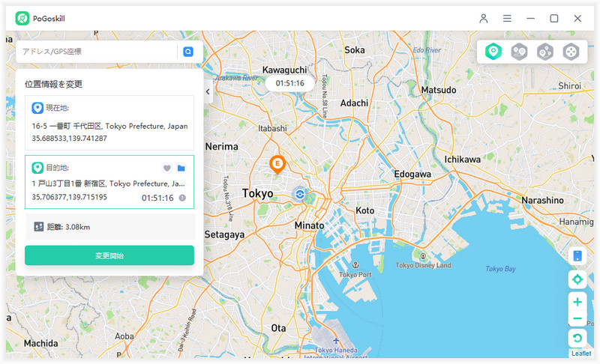Click the Narashino label on map
Screen dimensions: 600x364
[x=542, y=200]
